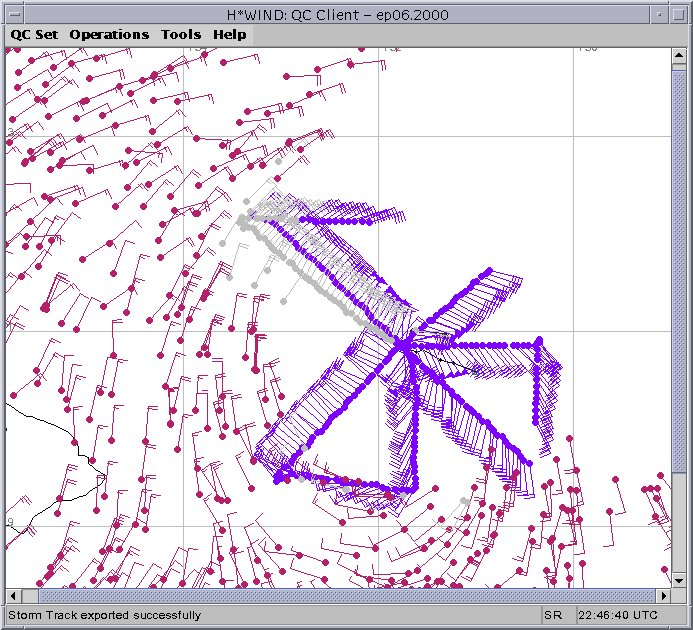Select the southwest corner of the purple flight track

[x=279, y=476]
